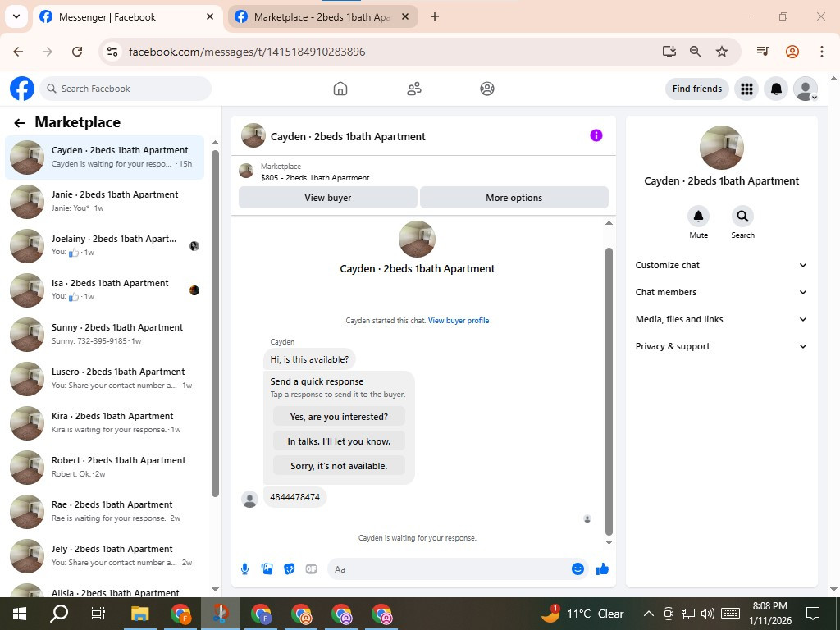
Task: Choose a GIF from composer
Action: (x=311, y=569)
